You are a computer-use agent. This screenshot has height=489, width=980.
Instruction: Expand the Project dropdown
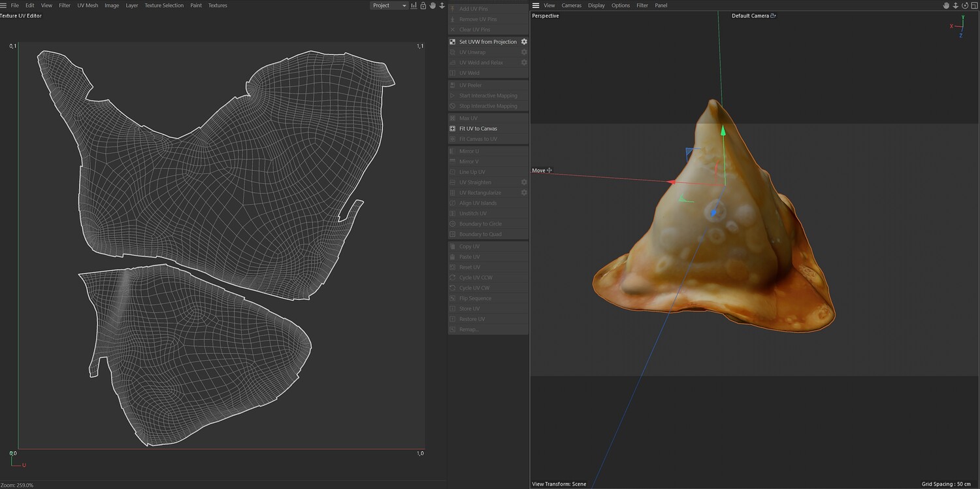(389, 5)
